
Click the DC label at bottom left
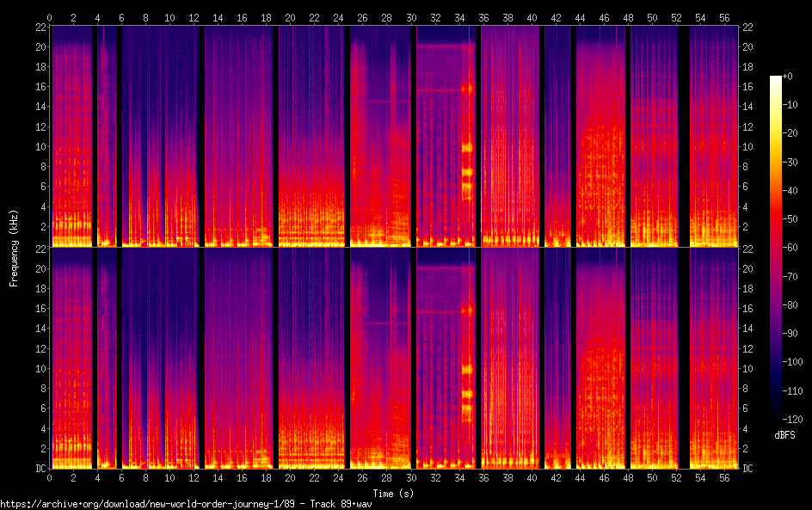click(38, 469)
